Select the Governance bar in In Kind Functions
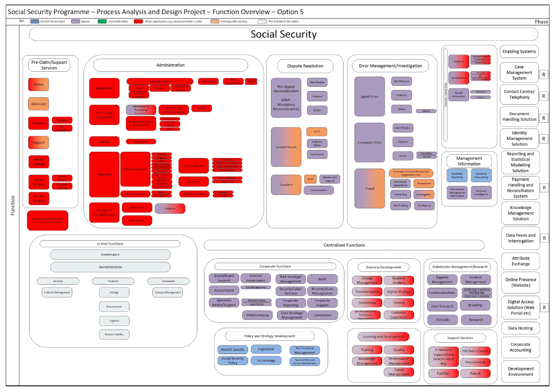This screenshot has height=392, width=555. click(x=110, y=254)
